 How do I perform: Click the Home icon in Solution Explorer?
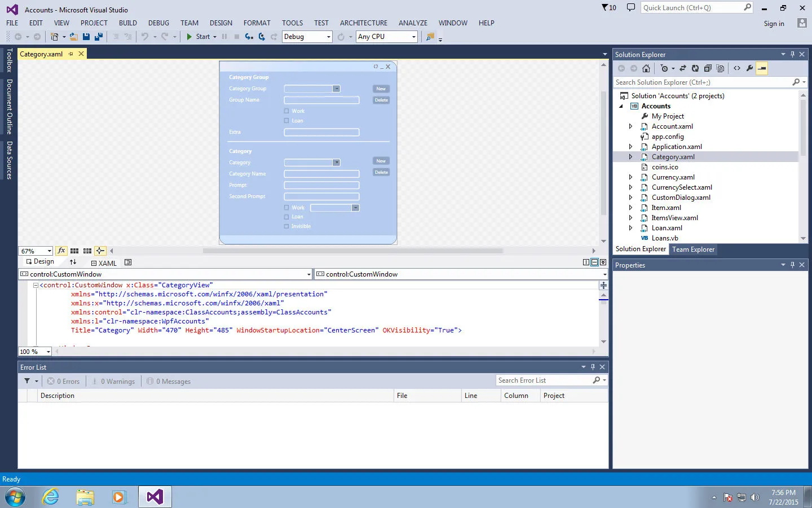click(646, 68)
